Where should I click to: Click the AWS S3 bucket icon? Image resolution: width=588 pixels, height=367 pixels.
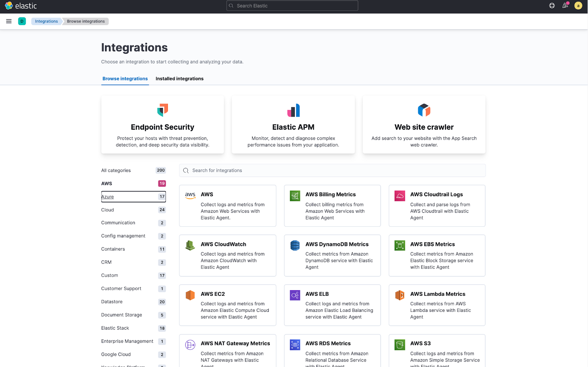click(399, 345)
